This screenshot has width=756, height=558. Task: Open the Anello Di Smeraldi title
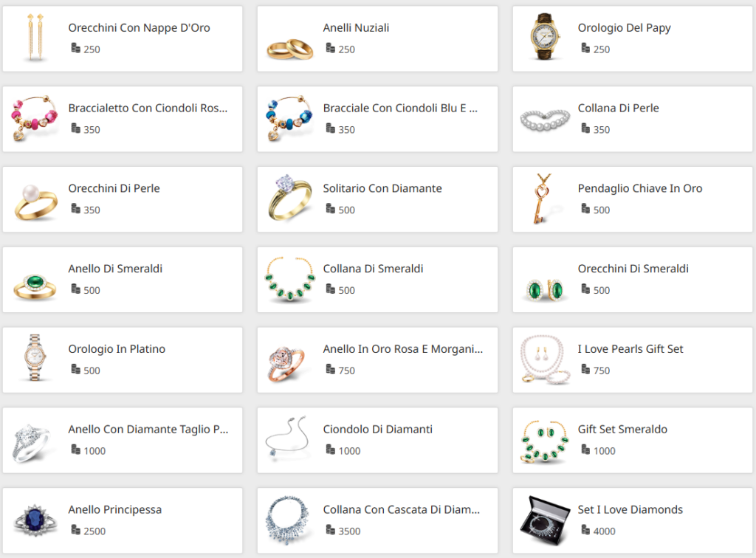pyautogui.click(x=115, y=269)
